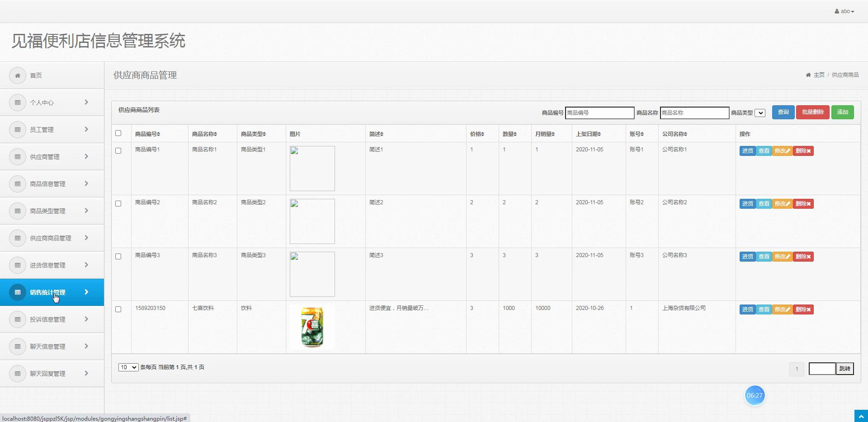Click the grid icon next to 投诉信息管理
Image resolution: width=868 pixels, height=422 pixels.
[18, 319]
